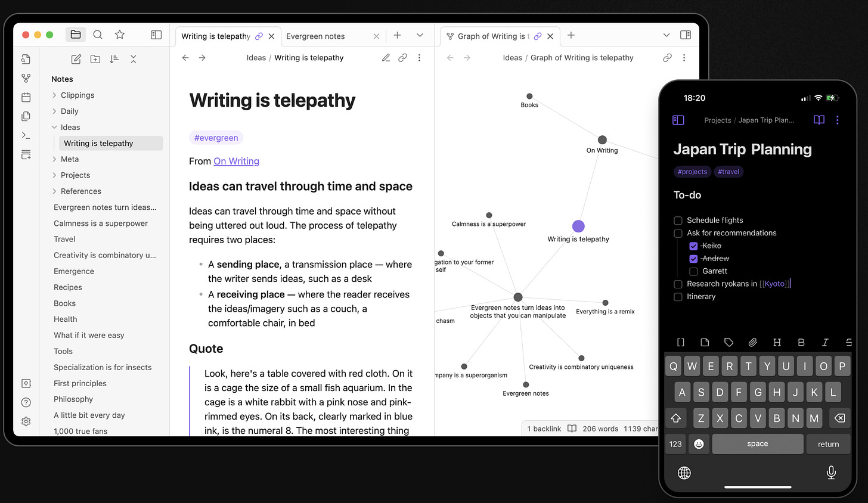868x503 pixels.
Task: Collapse the Ideas folder
Action: [54, 127]
